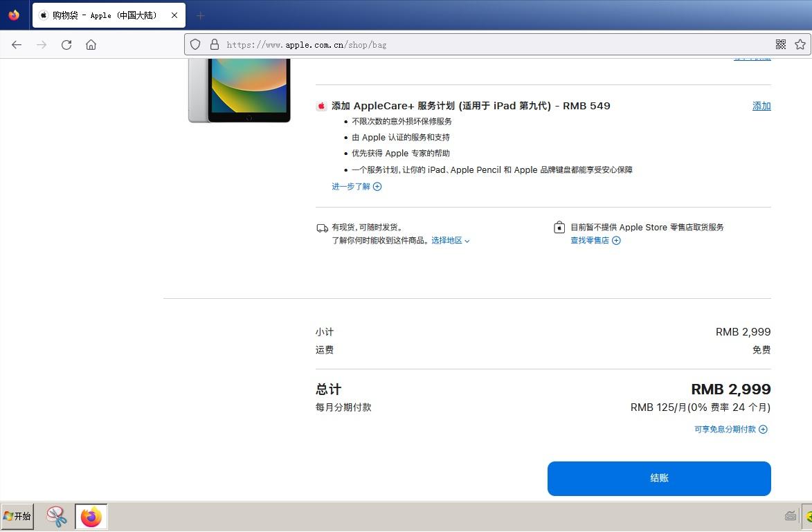Click the 有现货,可随时发货 text
The width and height of the screenshot is (812, 532).
[367, 228]
